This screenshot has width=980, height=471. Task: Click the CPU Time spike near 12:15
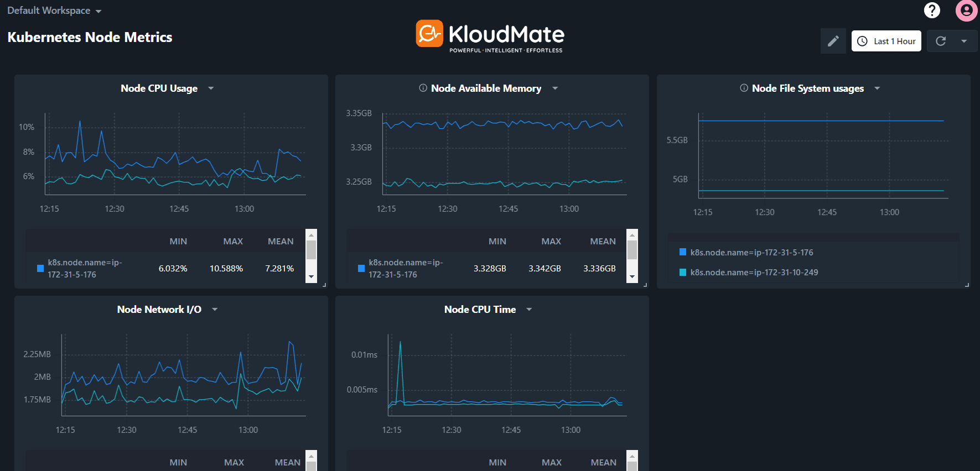tap(400, 343)
